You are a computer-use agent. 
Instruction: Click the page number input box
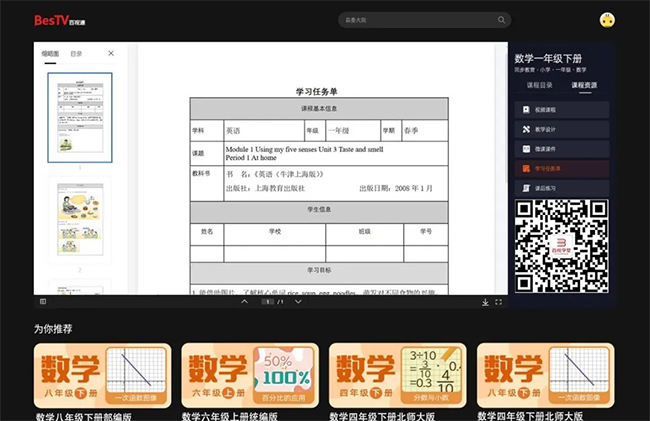pos(268,302)
